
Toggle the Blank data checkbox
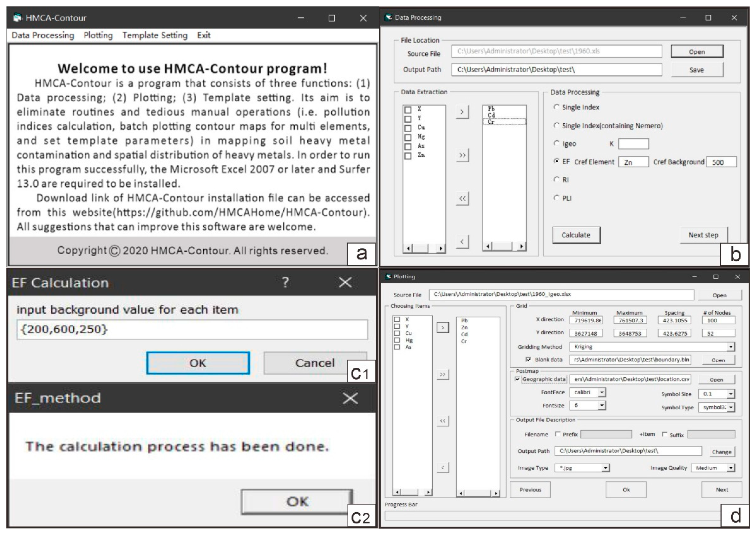[528, 359]
